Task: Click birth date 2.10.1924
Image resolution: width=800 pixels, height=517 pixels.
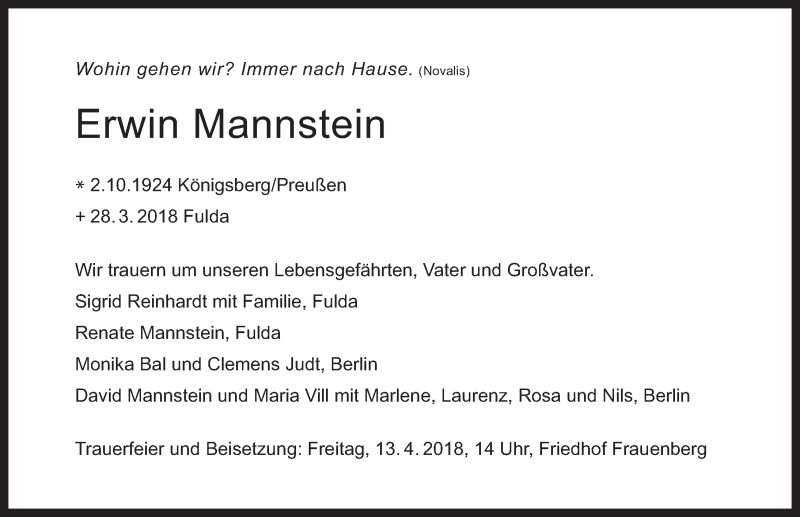Action: pos(131,185)
